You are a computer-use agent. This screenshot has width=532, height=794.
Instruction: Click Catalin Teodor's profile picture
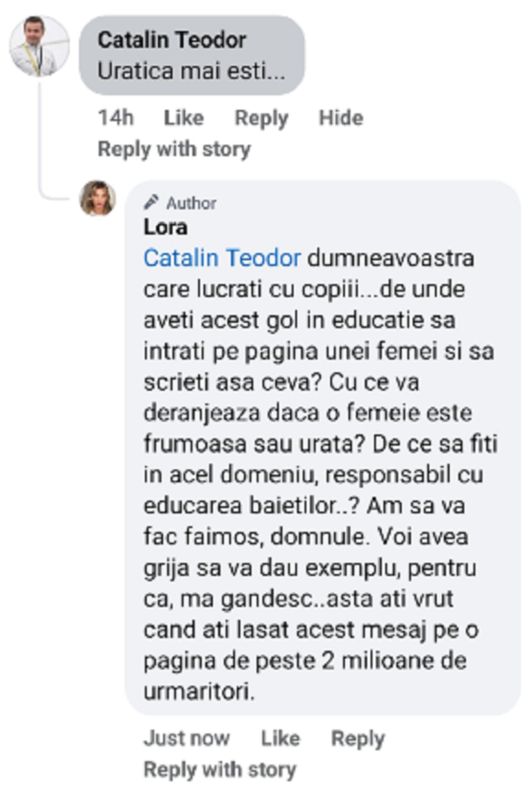pyautogui.click(x=39, y=46)
